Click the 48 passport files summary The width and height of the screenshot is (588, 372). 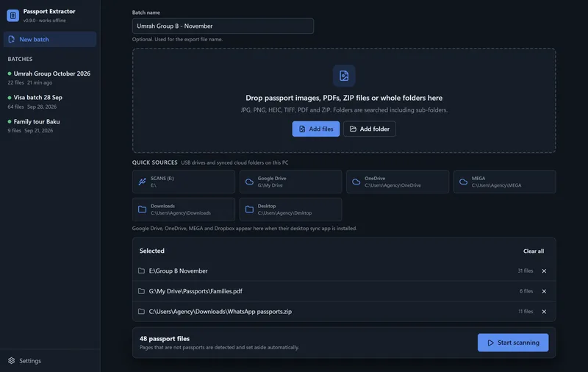coord(165,339)
